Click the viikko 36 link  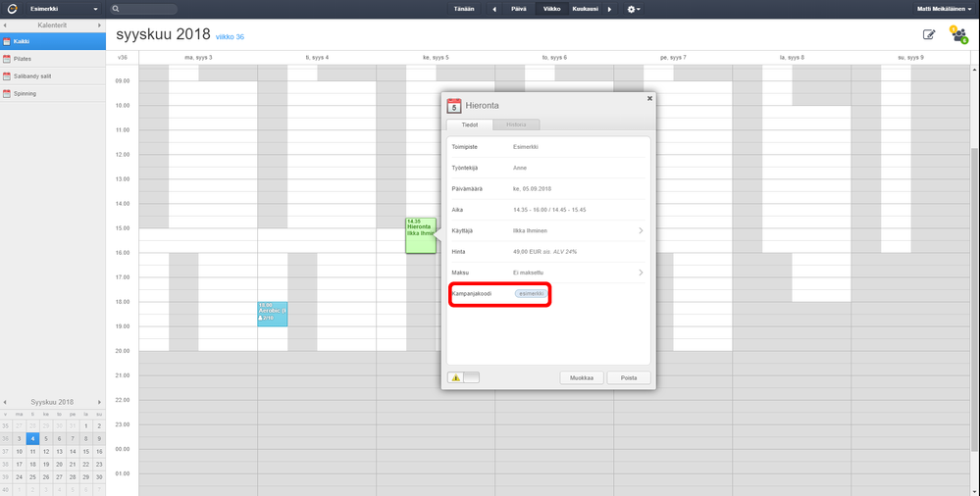click(x=230, y=37)
